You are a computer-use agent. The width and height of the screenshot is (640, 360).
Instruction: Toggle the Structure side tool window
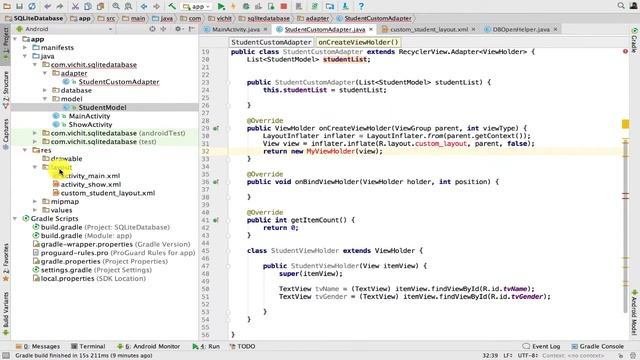(x=6, y=90)
